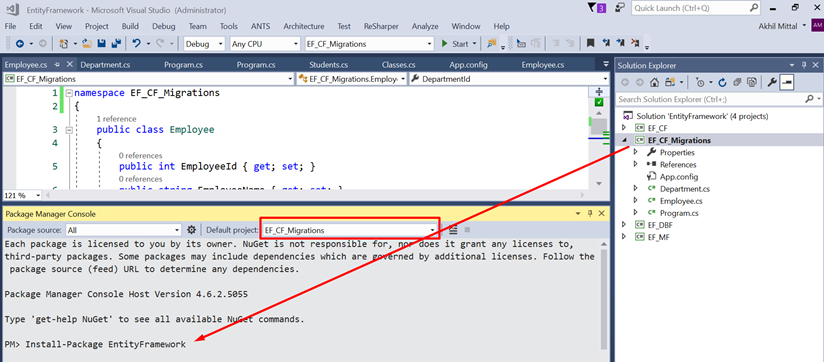This screenshot has width=824, height=362.
Task: Open Properties wrench icon in Solution Explorer
Action: pyautogui.click(x=772, y=82)
